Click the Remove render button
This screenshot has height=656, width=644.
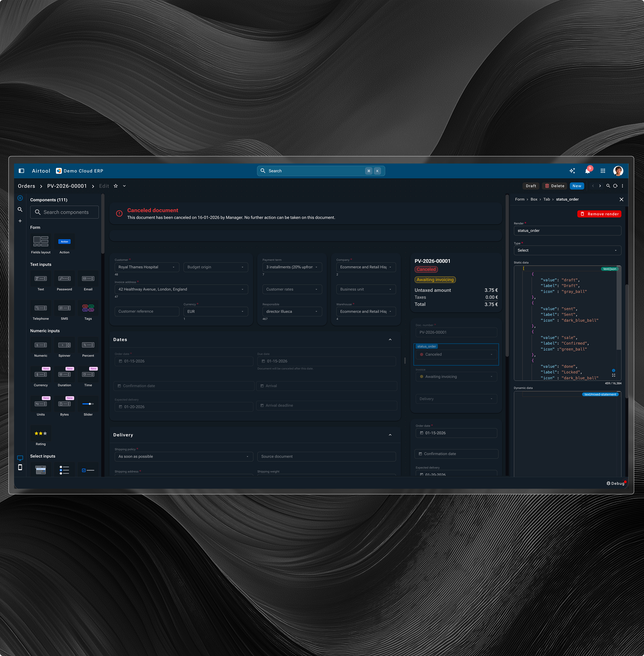[599, 214]
